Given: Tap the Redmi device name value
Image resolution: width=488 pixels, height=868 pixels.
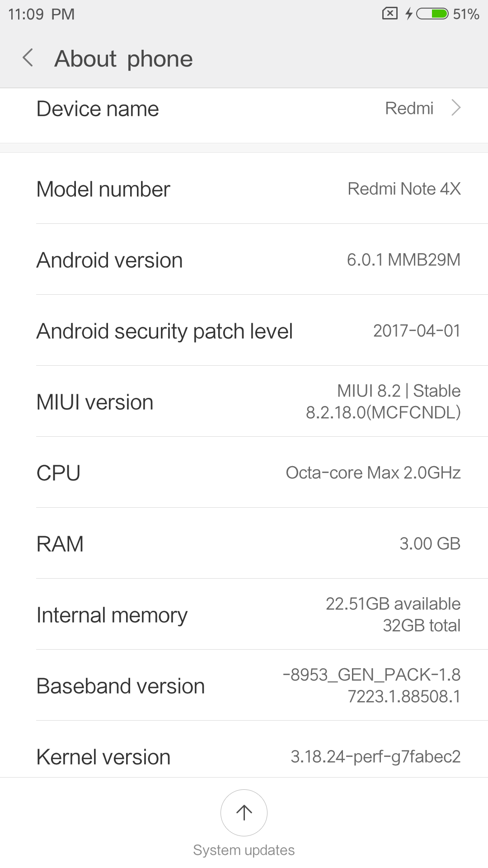Looking at the screenshot, I should pos(409,108).
